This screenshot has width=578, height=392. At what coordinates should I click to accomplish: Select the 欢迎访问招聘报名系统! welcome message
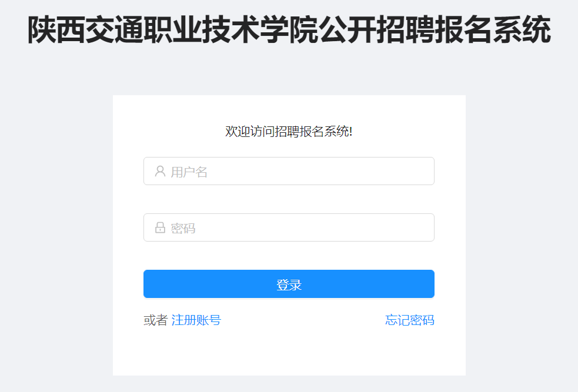click(289, 132)
